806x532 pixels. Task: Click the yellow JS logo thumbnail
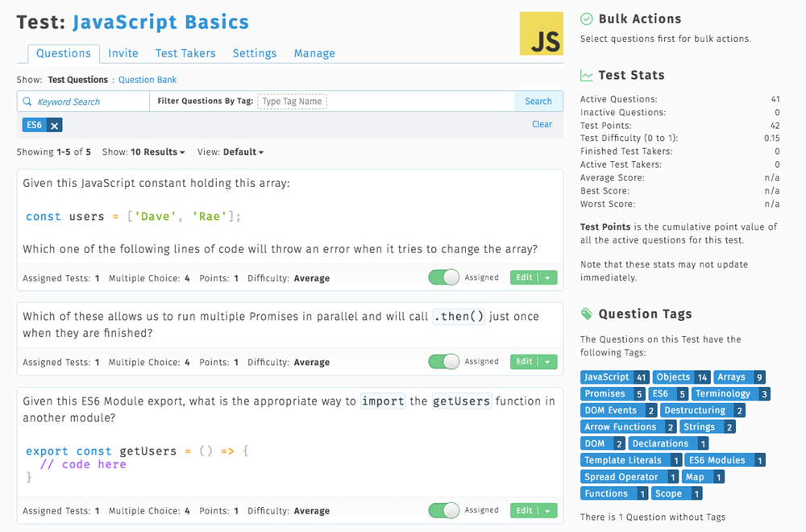[x=542, y=33]
